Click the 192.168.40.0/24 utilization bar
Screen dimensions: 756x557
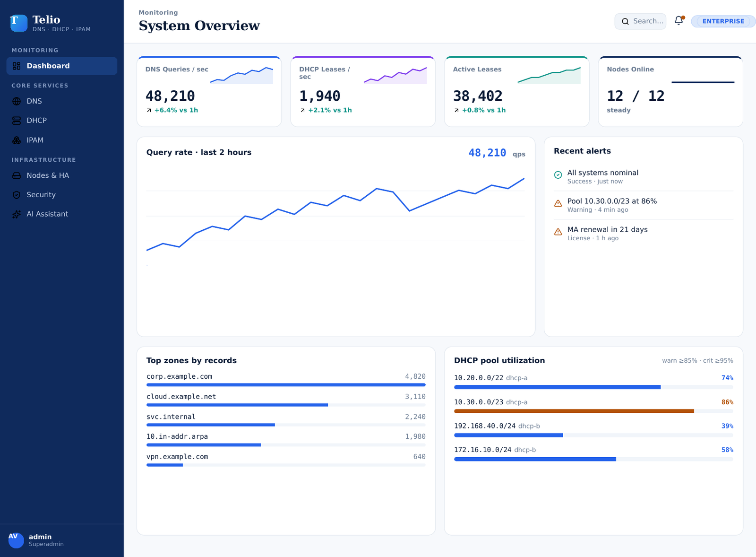(x=593, y=435)
